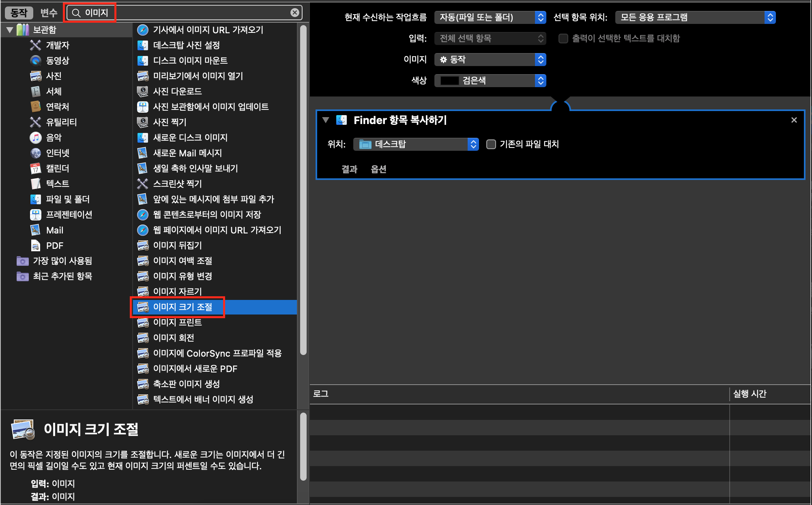Viewport: 812px width, 505px height.
Task: Select the 음악 library category icon
Action: click(x=36, y=138)
